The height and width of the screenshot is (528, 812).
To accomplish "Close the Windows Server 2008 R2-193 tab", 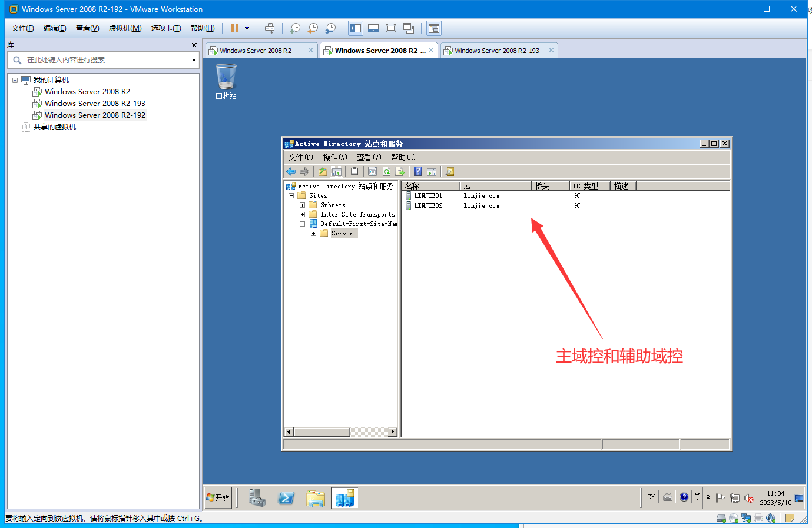I will [551, 50].
